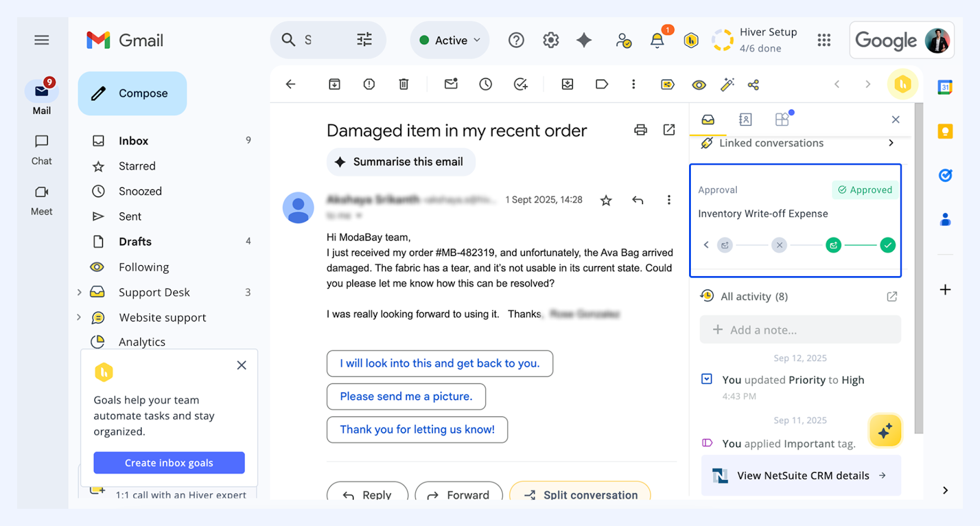Toggle the yellow Hiver panel button
Screen dimensions: 980x526
pyautogui.click(x=903, y=85)
